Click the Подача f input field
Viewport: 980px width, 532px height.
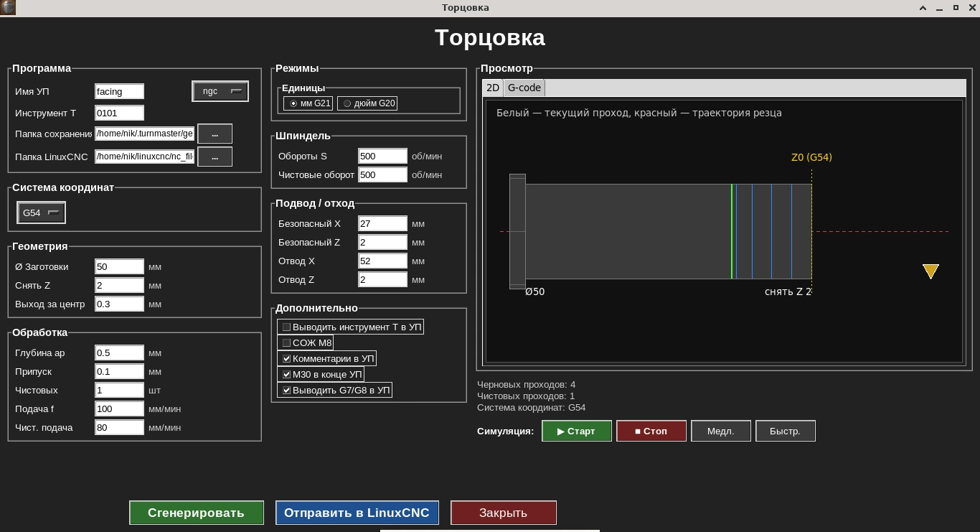120,409
